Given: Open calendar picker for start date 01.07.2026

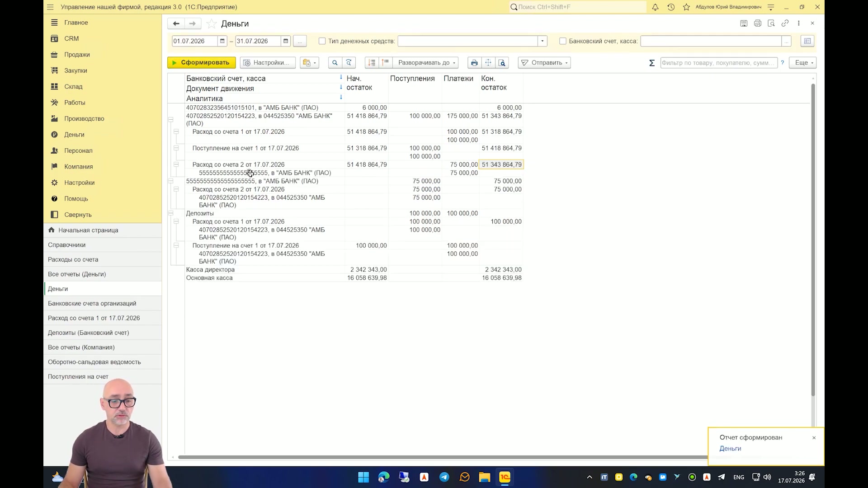Looking at the screenshot, I should [x=222, y=41].
